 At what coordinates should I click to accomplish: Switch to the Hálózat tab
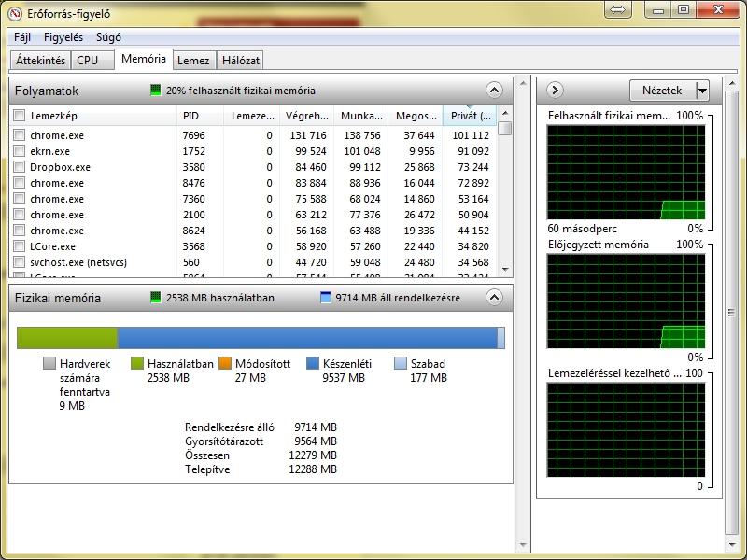point(241,61)
